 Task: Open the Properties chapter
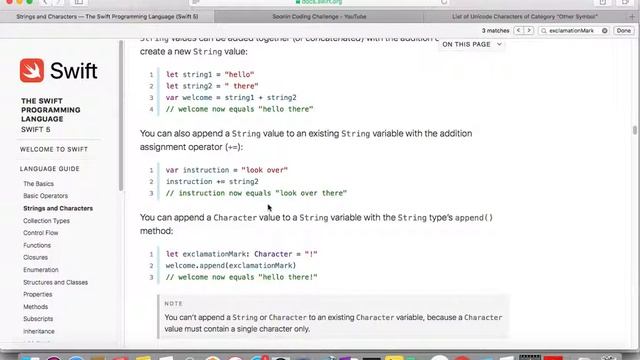click(x=38, y=294)
